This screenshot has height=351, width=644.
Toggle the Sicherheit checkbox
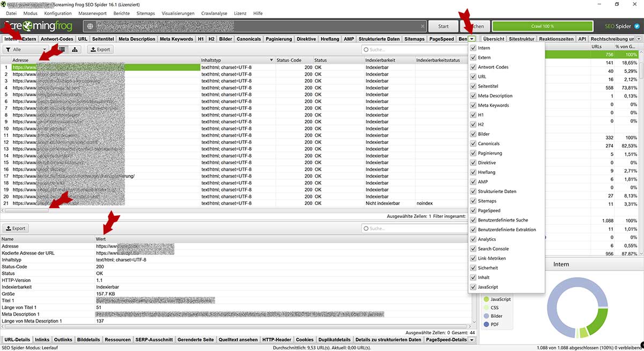[x=473, y=268]
